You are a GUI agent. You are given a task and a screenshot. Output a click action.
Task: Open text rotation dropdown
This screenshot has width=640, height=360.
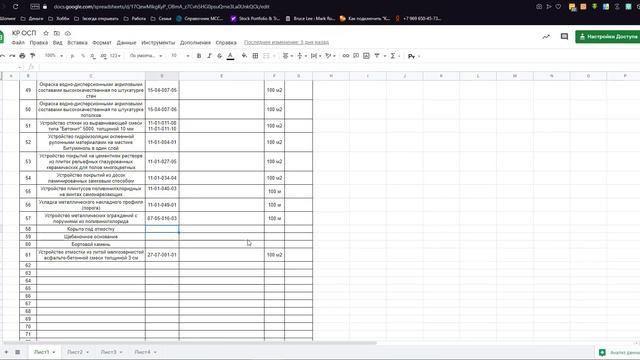[330, 56]
